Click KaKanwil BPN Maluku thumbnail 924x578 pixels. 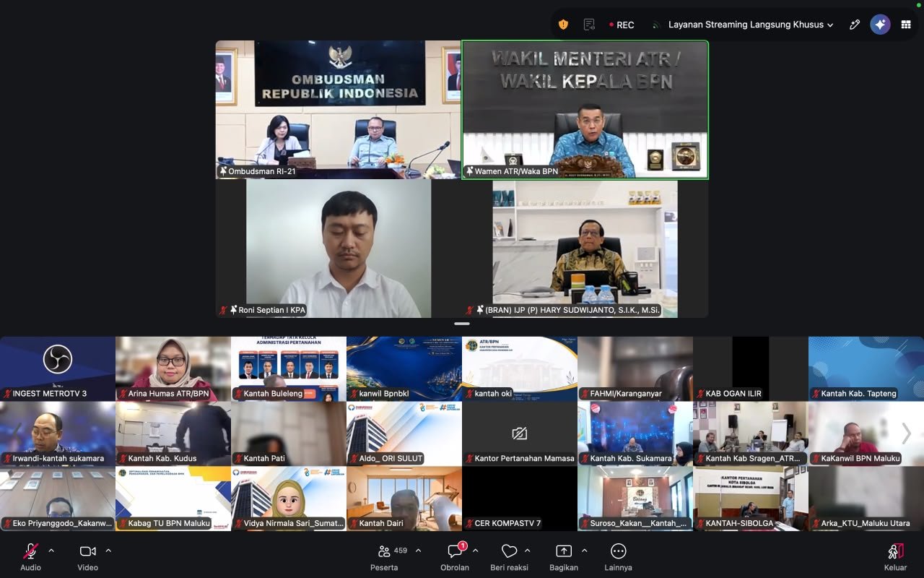866,433
